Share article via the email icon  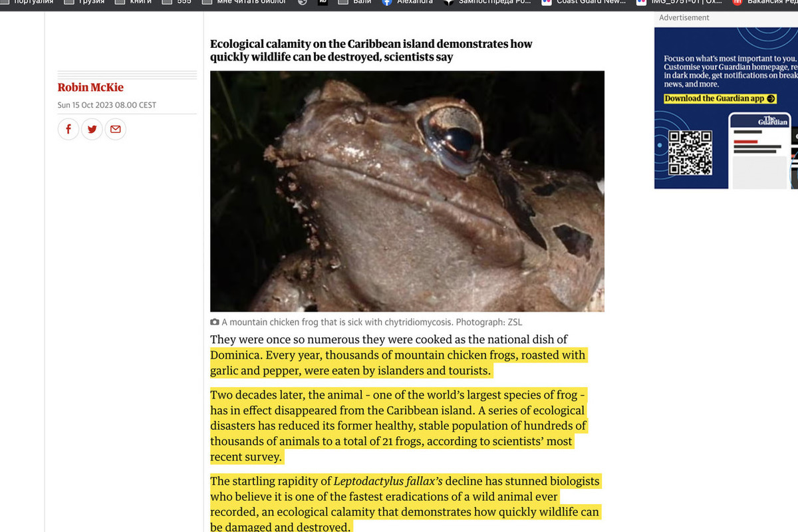(115, 129)
